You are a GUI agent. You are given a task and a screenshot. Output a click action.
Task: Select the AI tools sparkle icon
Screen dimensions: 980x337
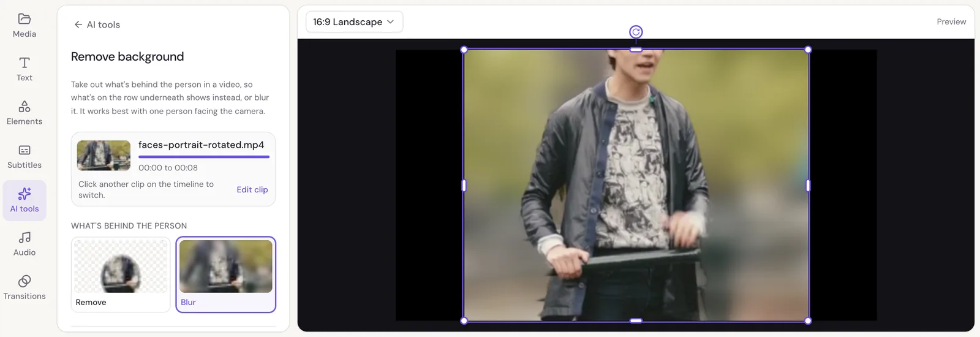pyautogui.click(x=24, y=194)
